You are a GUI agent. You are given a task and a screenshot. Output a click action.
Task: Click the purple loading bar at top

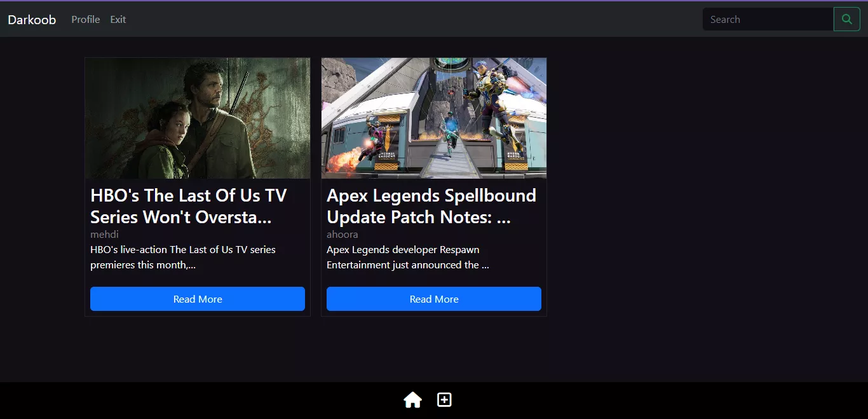(x=434, y=1)
